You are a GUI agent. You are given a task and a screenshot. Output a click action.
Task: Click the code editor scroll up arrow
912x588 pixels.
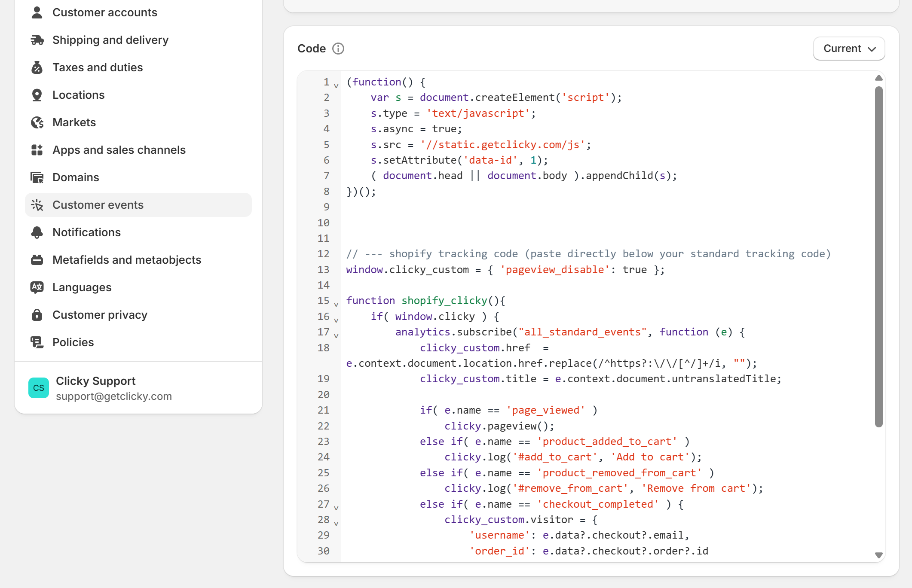tap(878, 78)
